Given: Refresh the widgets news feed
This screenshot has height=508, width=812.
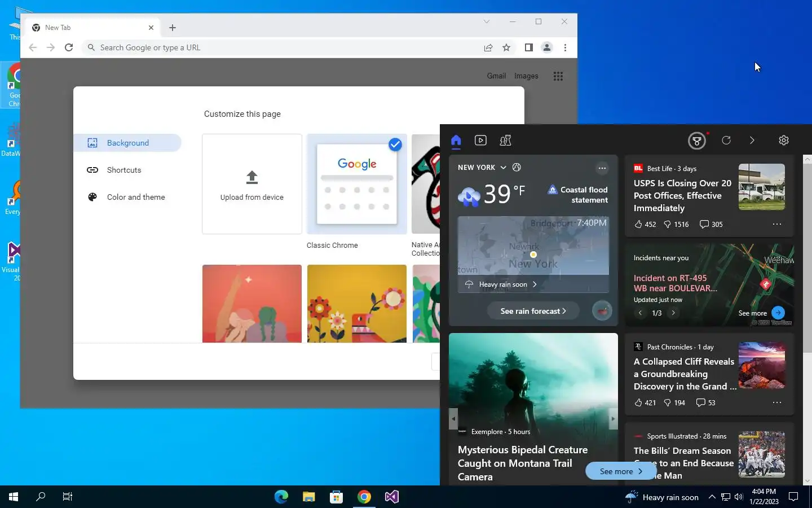Looking at the screenshot, I should (726, 140).
